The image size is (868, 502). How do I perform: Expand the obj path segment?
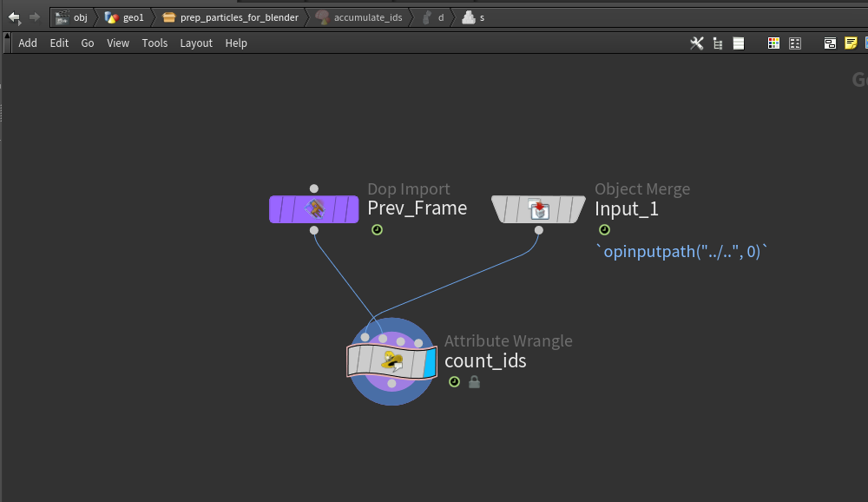pos(73,17)
